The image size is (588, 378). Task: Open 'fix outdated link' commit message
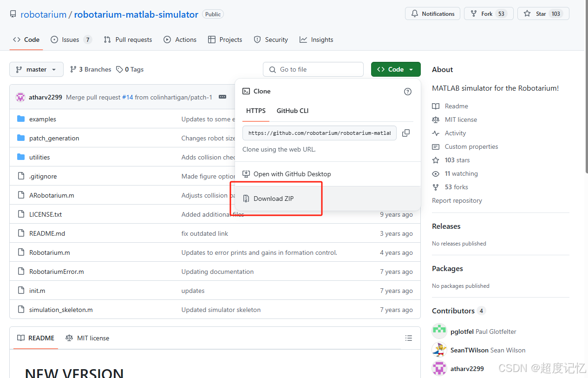pos(205,233)
